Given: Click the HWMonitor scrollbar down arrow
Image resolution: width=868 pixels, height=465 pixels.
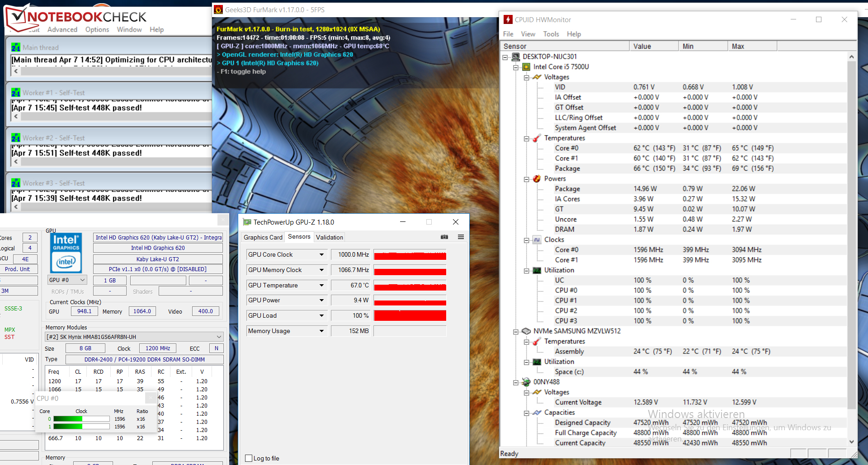Looking at the screenshot, I should 852,442.
